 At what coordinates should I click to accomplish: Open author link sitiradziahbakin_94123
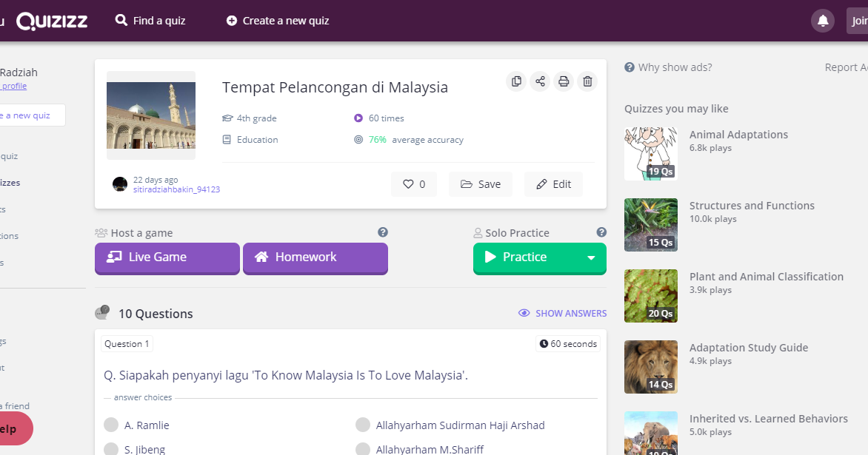(x=176, y=189)
